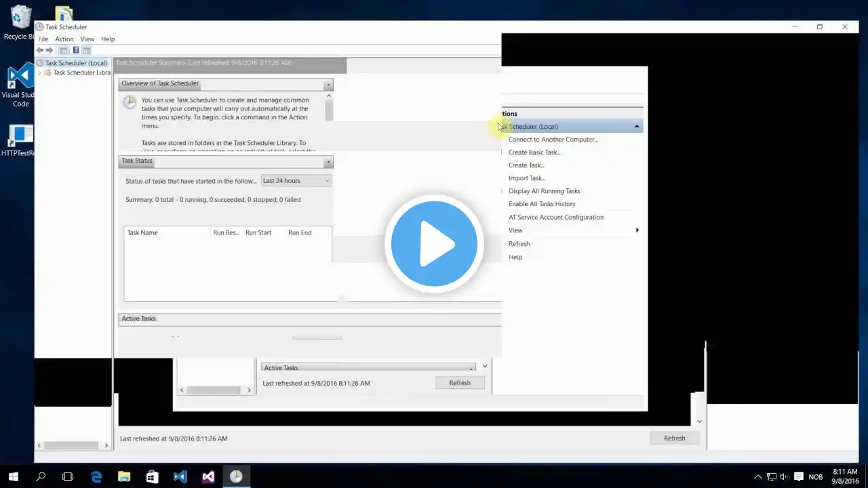This screenshot has width=868, height=488.
Task: Collapse the Overview of Task Scheduler section
Action: [328, 84]
